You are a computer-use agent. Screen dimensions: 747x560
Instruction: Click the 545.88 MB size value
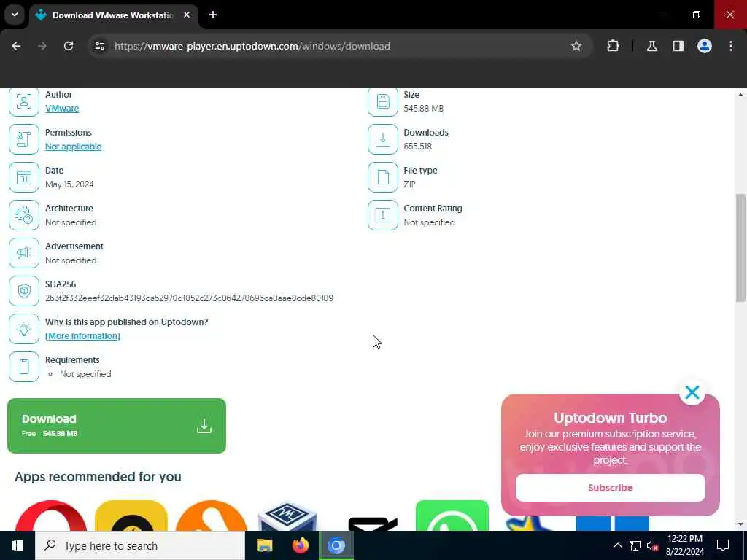424,108
